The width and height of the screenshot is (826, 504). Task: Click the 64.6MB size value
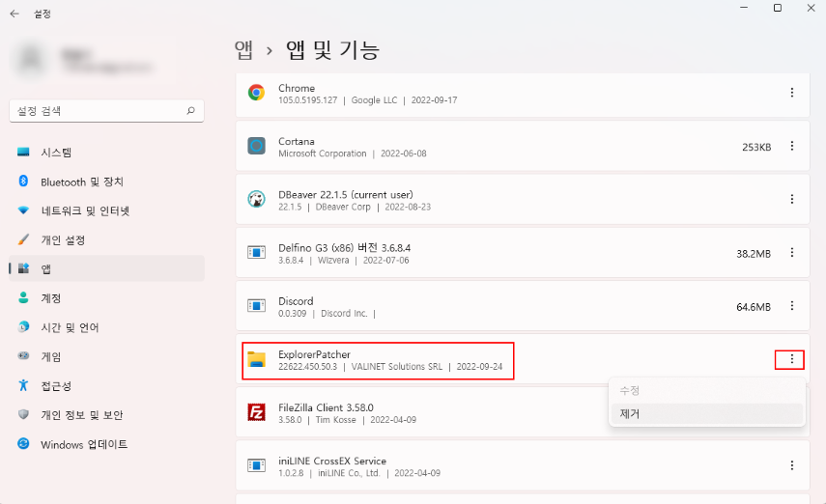tap(754, 307)
